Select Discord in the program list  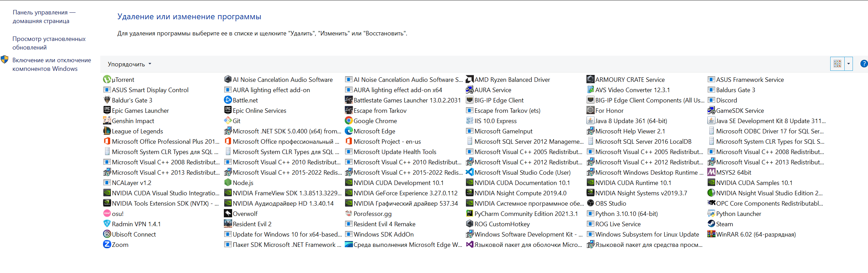[722, 100]
